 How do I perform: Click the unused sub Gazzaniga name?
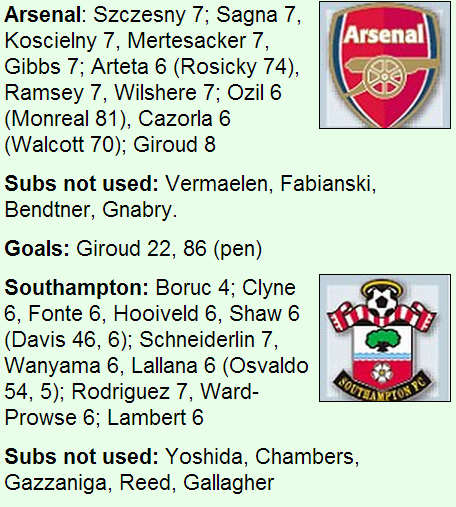[x=55, y=483]
